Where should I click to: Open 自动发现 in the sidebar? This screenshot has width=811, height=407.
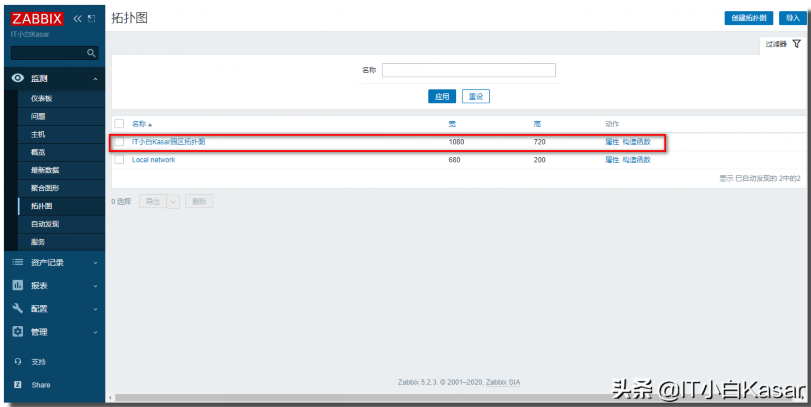(61, 224)
